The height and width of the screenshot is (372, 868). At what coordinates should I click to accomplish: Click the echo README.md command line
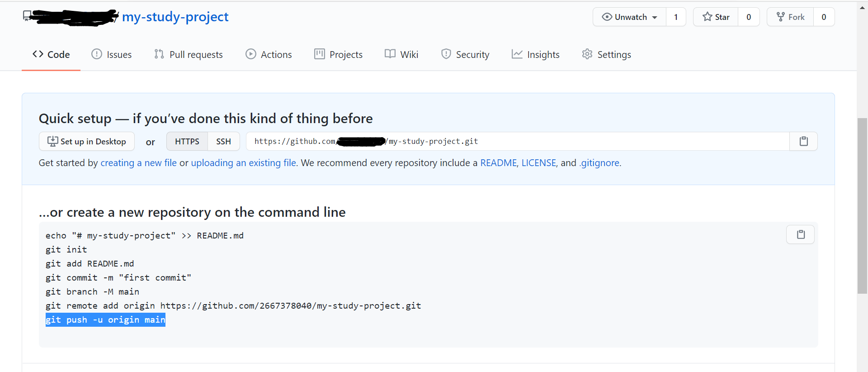[145, 236]
